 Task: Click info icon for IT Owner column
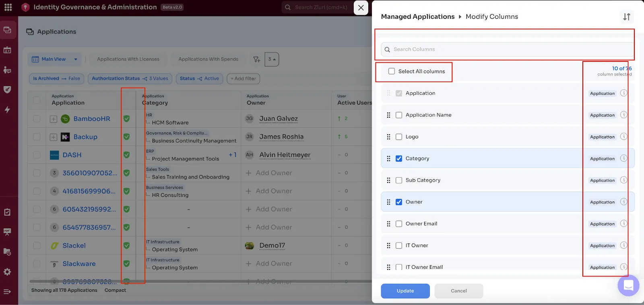(623, 245)
